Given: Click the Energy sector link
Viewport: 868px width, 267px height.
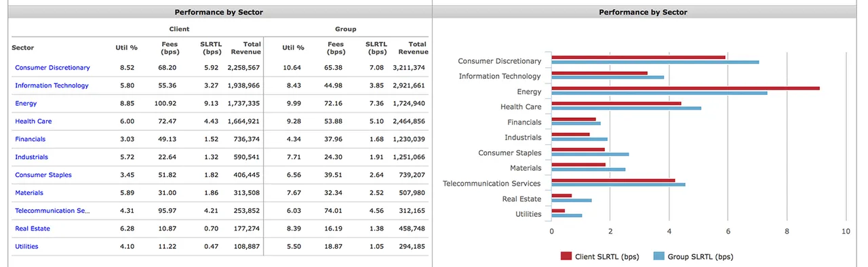Looking at the screenshot, I should pos(26,104).
